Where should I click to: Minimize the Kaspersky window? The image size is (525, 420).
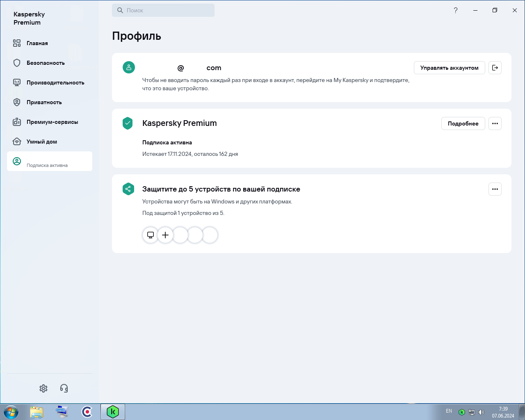[475, 10]
